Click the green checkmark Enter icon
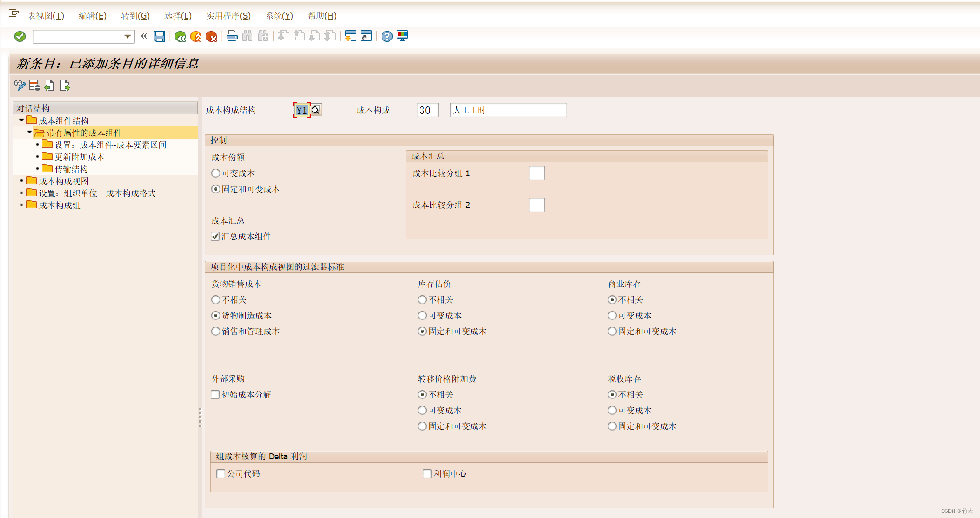 (x=20, y=36)
